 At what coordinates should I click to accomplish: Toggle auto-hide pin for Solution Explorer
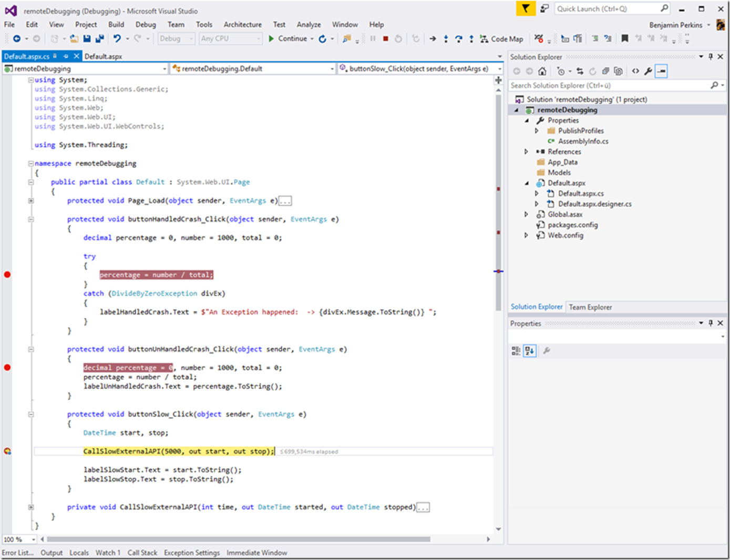coord(711,57)
